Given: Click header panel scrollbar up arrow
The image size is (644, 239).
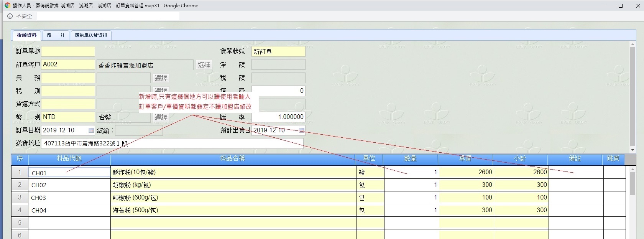Looking at the screenshot, I should point(633,45).
